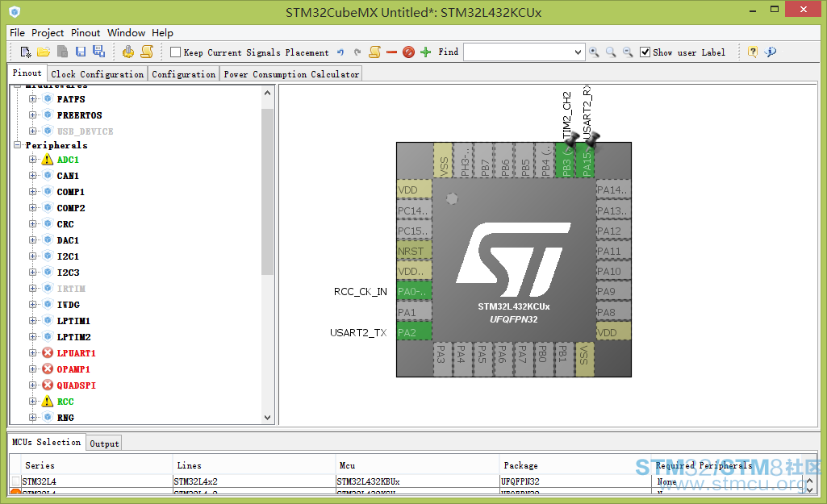Click the New Project toolbar icon

25,52
